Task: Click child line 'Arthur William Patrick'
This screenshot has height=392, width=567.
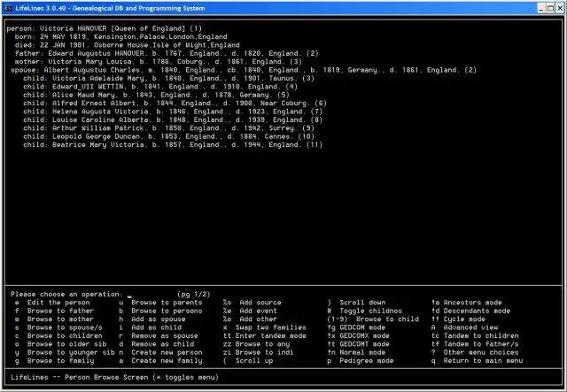Action: click(169, 128)
